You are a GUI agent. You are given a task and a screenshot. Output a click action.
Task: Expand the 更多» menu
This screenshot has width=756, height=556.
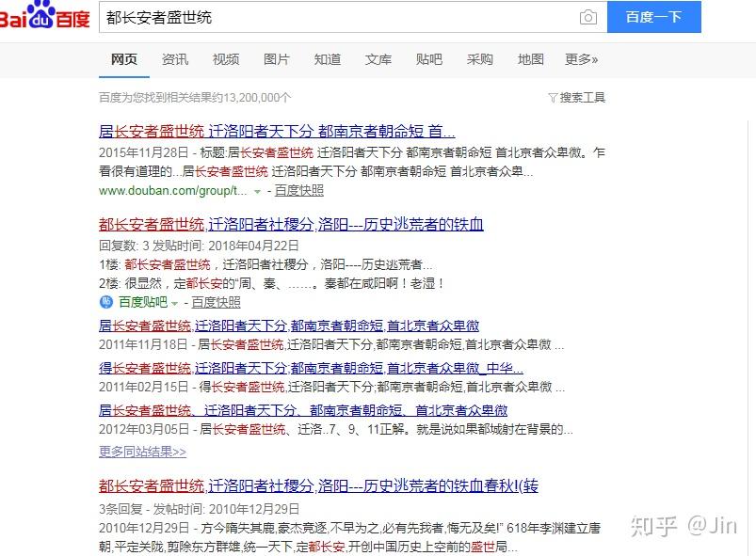click(582, 59)
